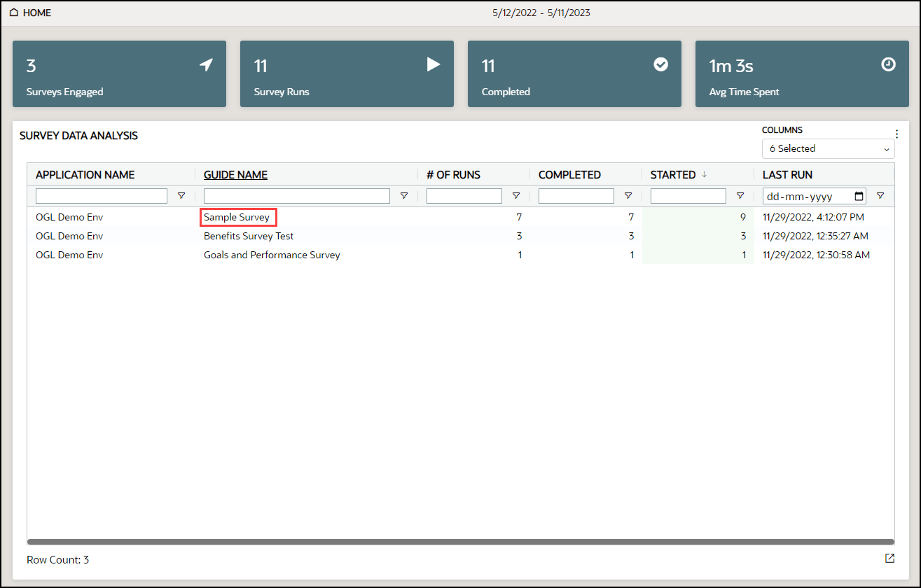Viewport: 921px width, 588px height.
Task: Click Started value 3 for Benefits Survey Test
Action: [x=742, y=236]
